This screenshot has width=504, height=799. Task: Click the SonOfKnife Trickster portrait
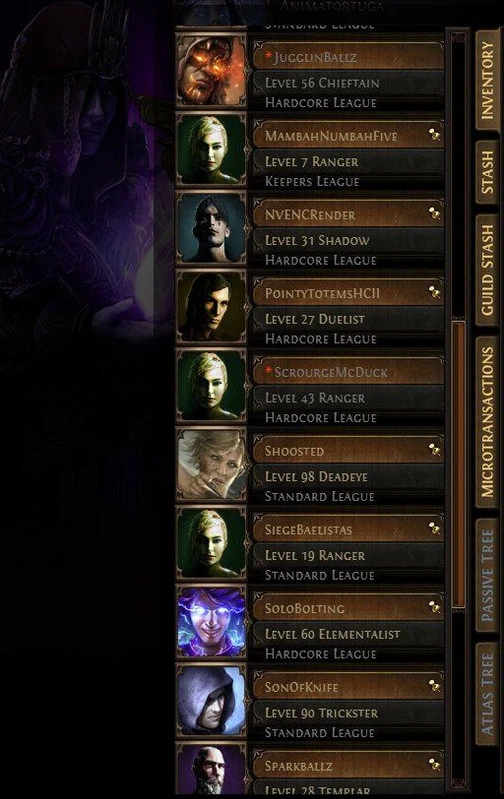click(x=211, y=701)
